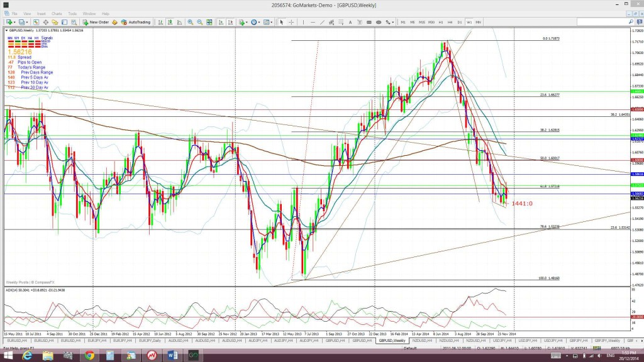Open the Windows Start button
The image size is (644, 362).
8,356
